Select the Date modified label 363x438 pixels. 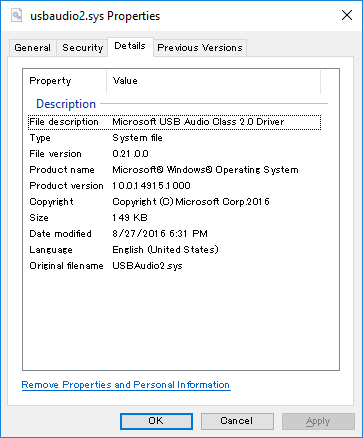pos(60,234)
